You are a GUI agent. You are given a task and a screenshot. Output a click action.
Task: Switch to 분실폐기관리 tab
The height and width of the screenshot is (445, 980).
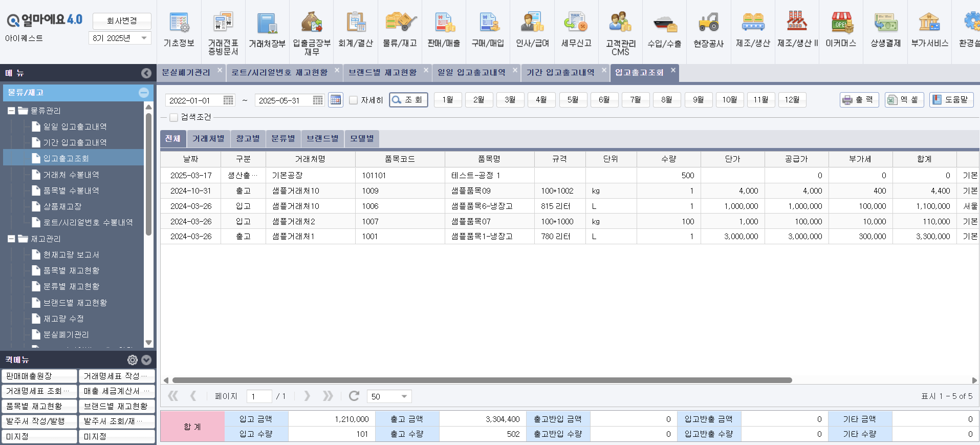point(186,73)
